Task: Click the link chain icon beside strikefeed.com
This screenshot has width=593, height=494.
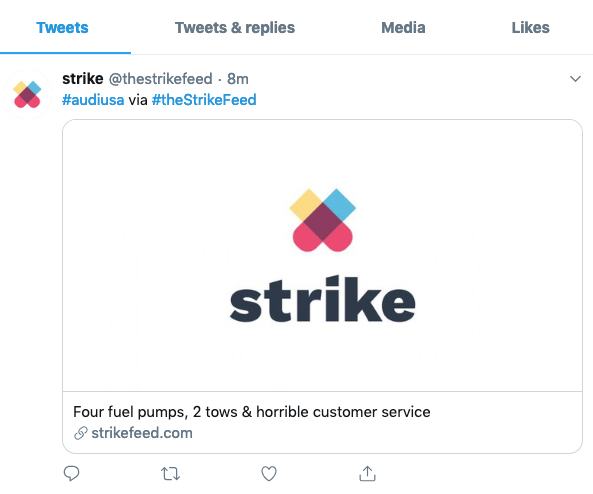Action: click(x=81, y=433)
